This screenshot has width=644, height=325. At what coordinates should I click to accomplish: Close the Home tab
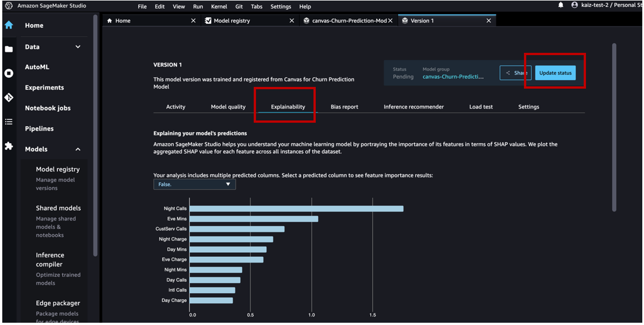[x=193, y=20]
